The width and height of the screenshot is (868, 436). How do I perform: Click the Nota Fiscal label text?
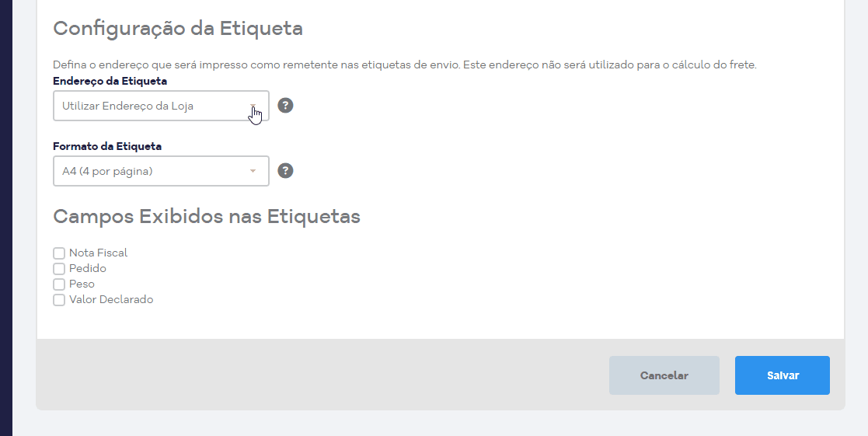click(98, 253)
